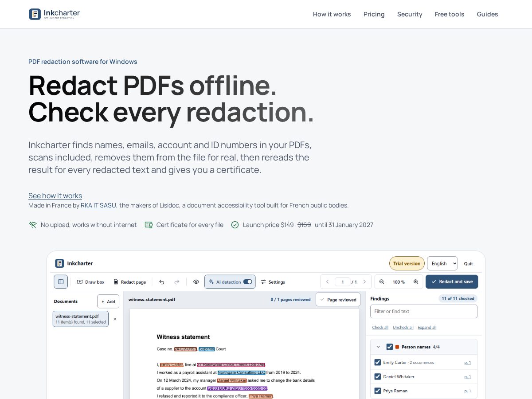Click the Uncheck all link
532x399 pixels.
pos(403,327)
